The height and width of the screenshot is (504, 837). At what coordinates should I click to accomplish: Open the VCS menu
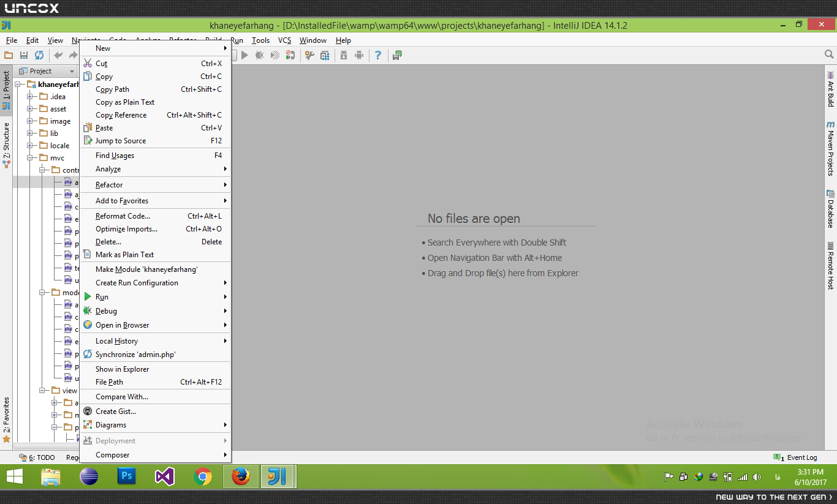point(285,40)
